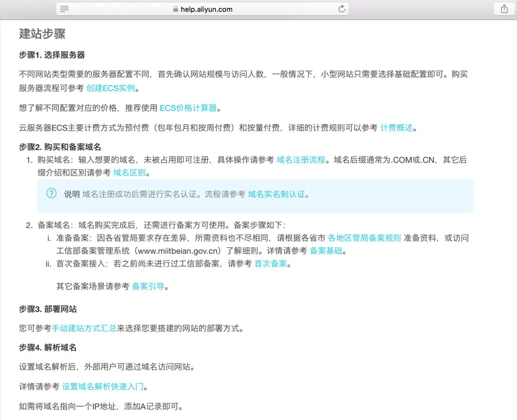Click the bold 说明 label in note box

point(72,194)
